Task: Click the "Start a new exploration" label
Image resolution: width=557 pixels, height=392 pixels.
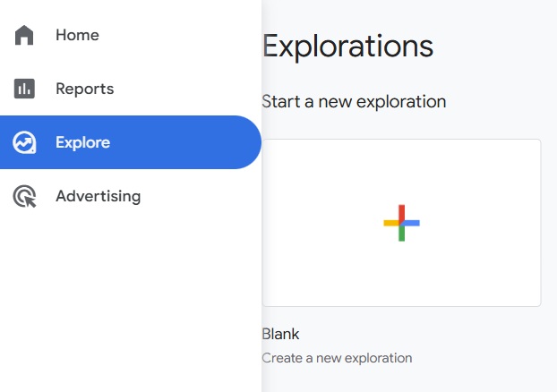Action: 354,102
